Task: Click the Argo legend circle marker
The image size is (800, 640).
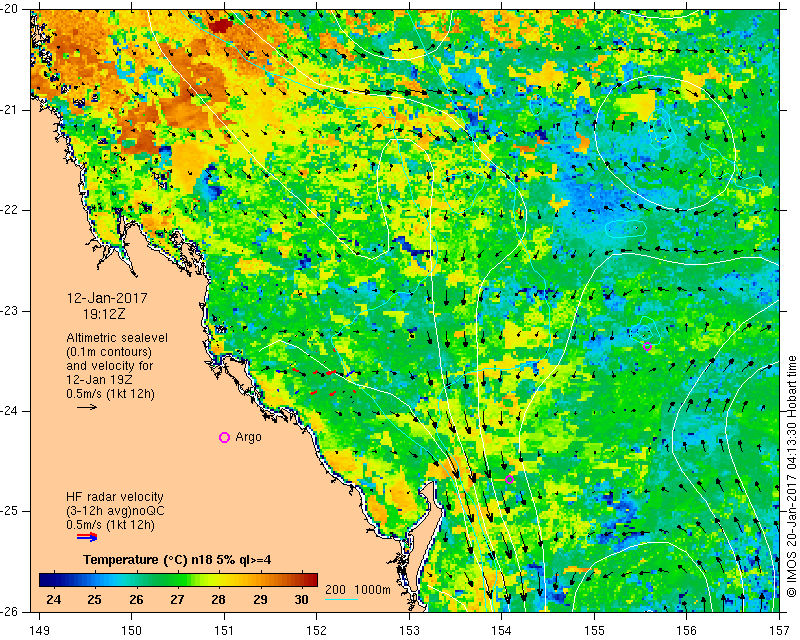Action: coord(224,437)
